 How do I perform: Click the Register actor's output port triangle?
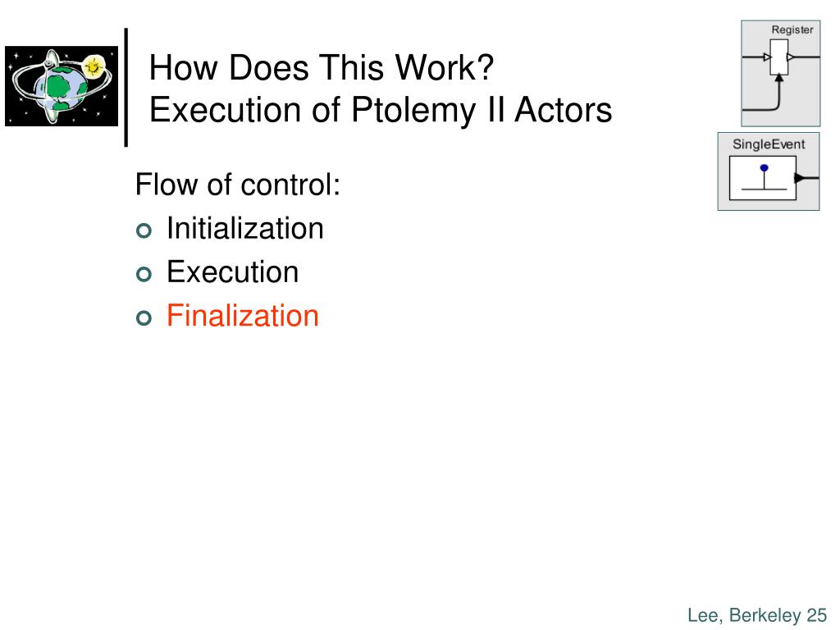coord(791,57)
